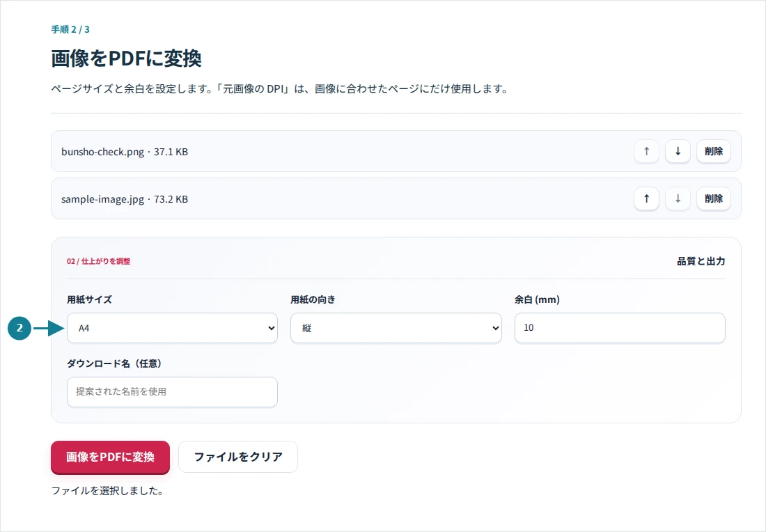Select the sample-image.jpg · 73.2 KB text
Image resolution: width=766 pixels, height=532 pixels.
pyautogui.click(x=125, y=199)
